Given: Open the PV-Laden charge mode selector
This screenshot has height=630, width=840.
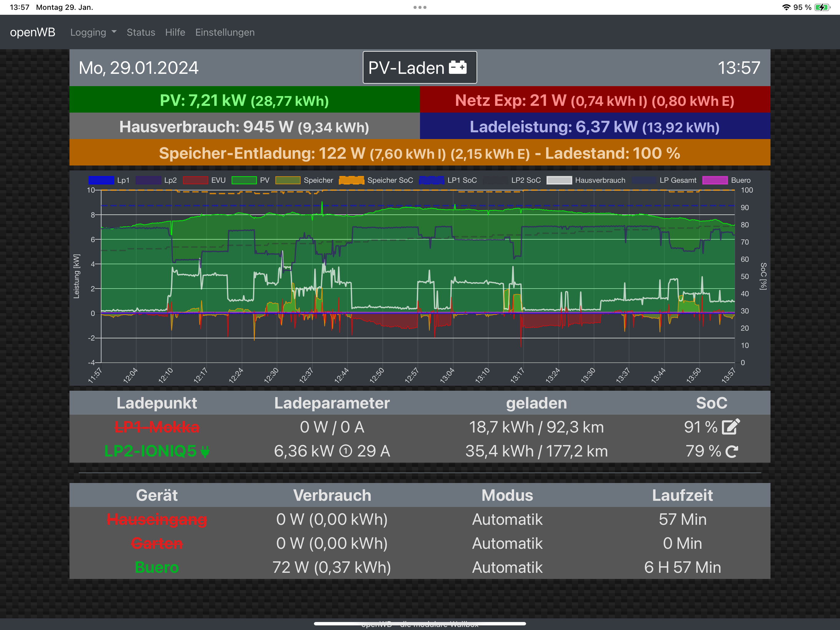Looking at the screenshot, I should [x=406, y=68].
